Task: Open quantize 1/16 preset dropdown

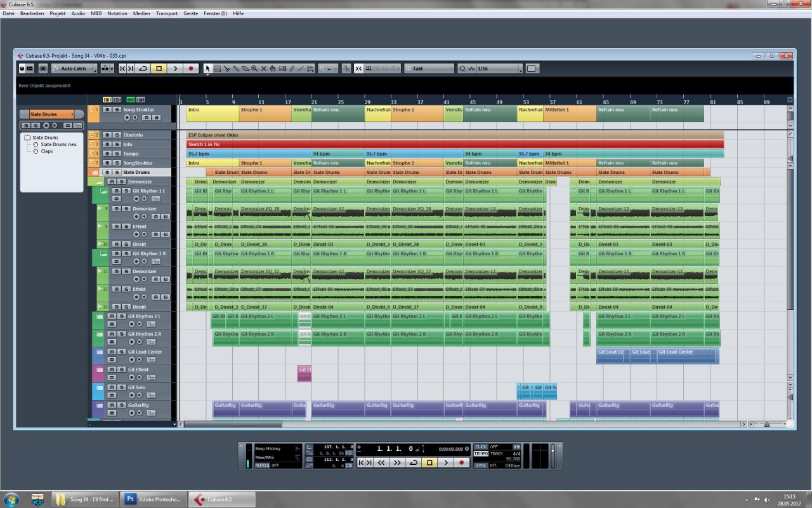Action: (x=499, y=69)
